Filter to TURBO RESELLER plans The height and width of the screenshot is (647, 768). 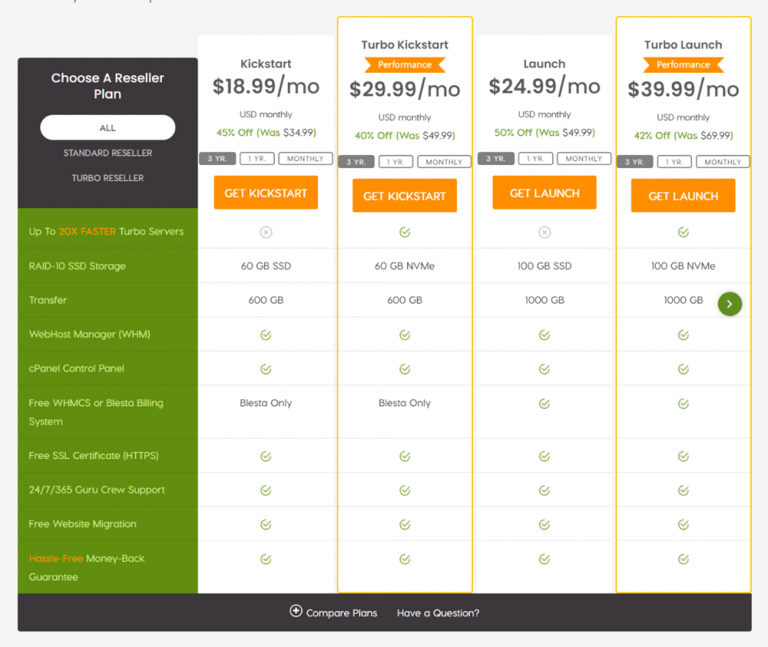tap(108, 178)
